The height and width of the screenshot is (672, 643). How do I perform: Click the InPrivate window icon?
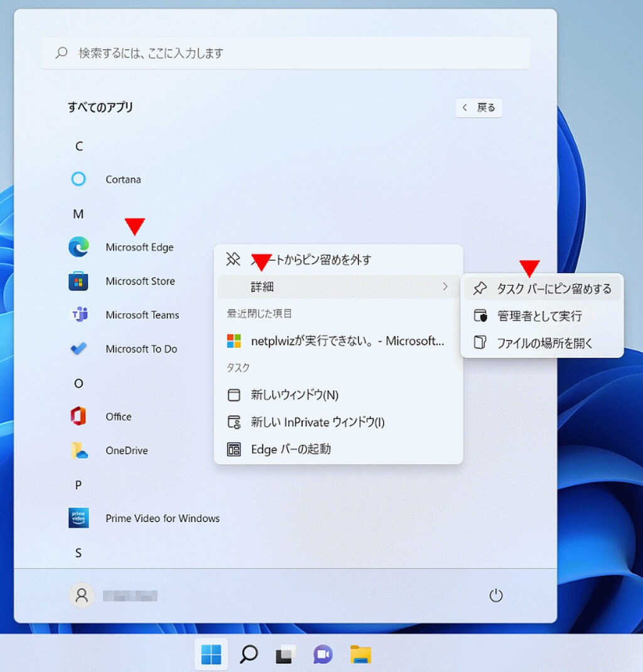[x=234, y=422]
